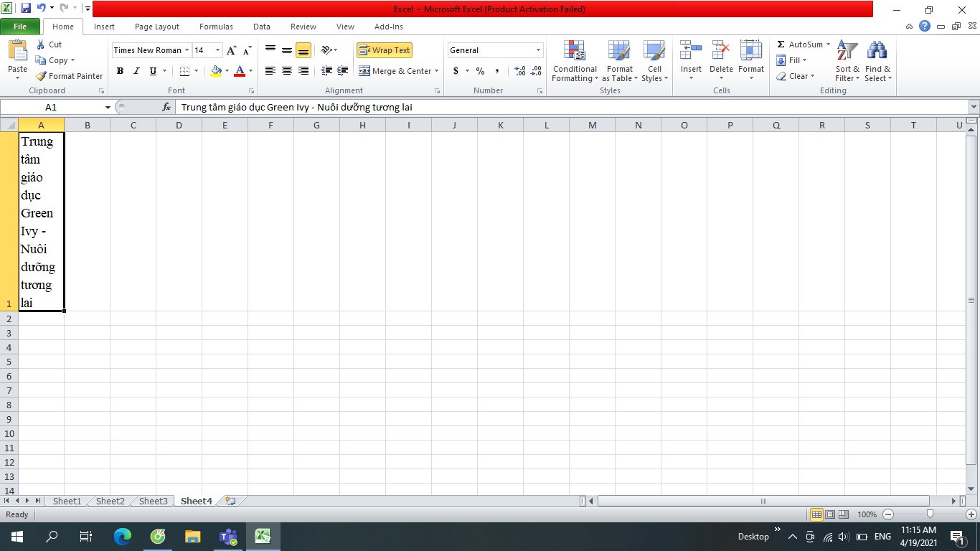Click Find & Select button
The height and width of the screenshot is (551, 980).
pyautogui.click(x=878, y=61)
